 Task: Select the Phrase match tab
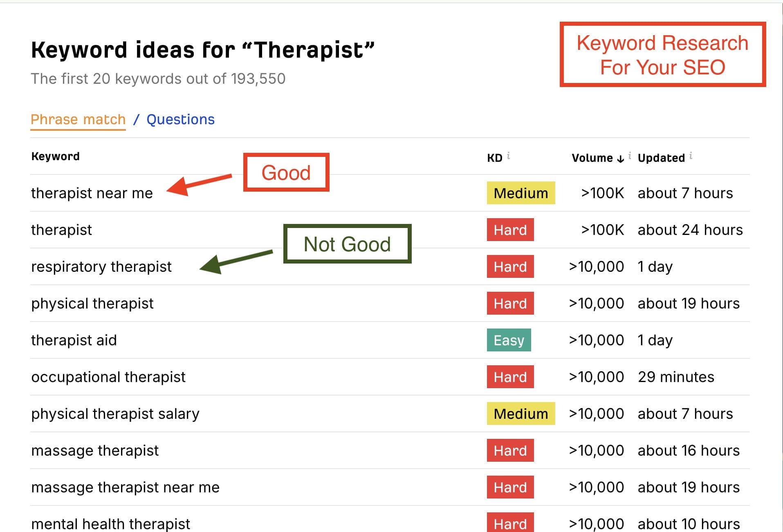tap(78, 119)
